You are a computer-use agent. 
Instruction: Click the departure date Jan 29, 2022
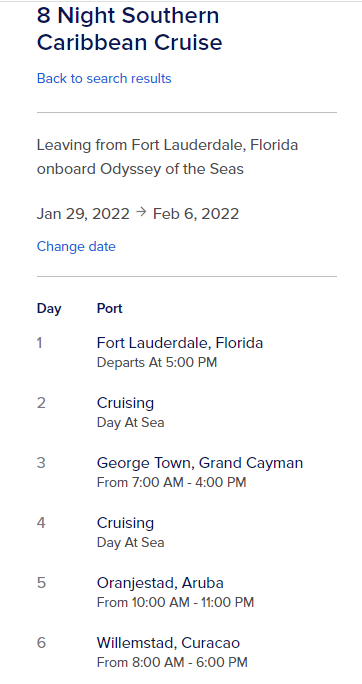[83, 214]
